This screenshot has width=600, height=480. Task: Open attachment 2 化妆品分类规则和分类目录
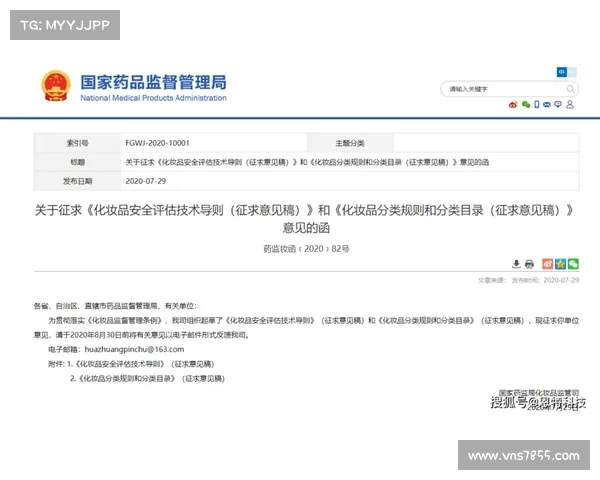point(147,379)
